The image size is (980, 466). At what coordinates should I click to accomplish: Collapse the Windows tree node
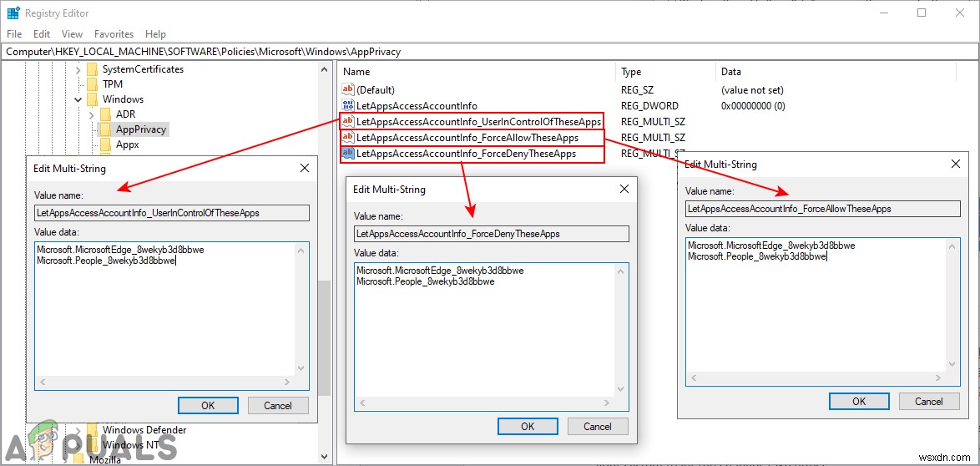pos(78,99)
